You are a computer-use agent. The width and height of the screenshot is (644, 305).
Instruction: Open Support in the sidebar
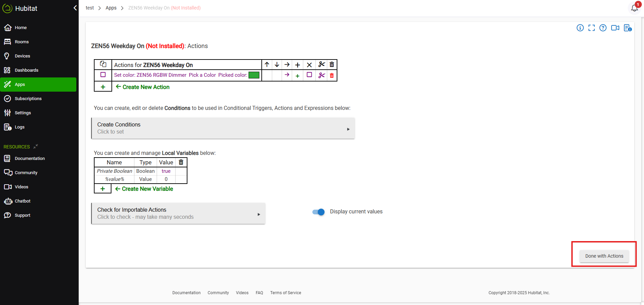[x=38, y=215]
